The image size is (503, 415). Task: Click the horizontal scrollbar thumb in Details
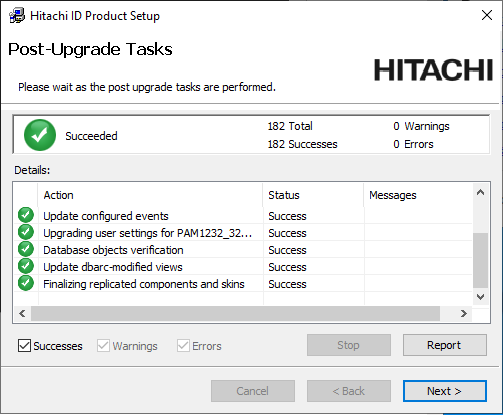(x=235, y=313)
